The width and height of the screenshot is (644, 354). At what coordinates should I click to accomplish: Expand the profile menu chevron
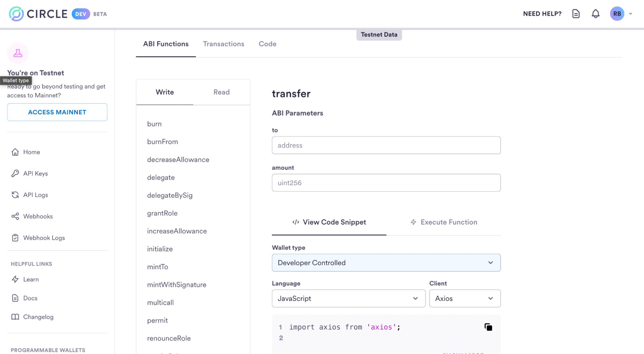630,14
